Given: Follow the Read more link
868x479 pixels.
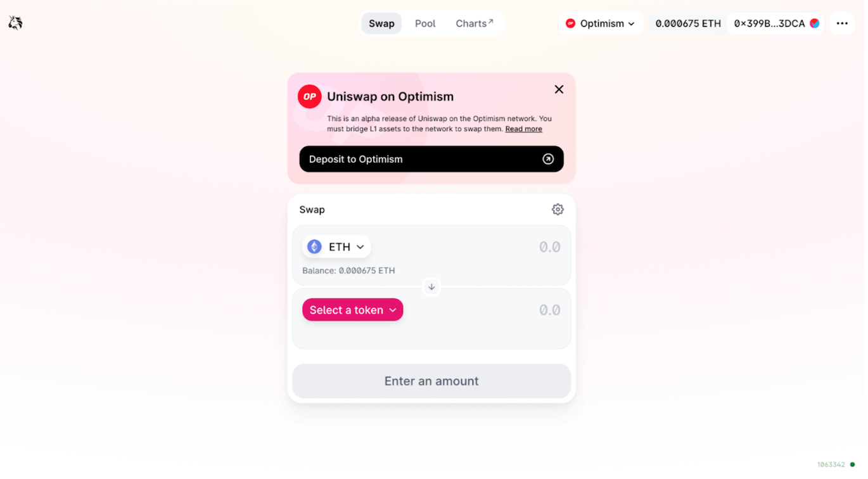Looking at the screenshot, I should [523, 129].
